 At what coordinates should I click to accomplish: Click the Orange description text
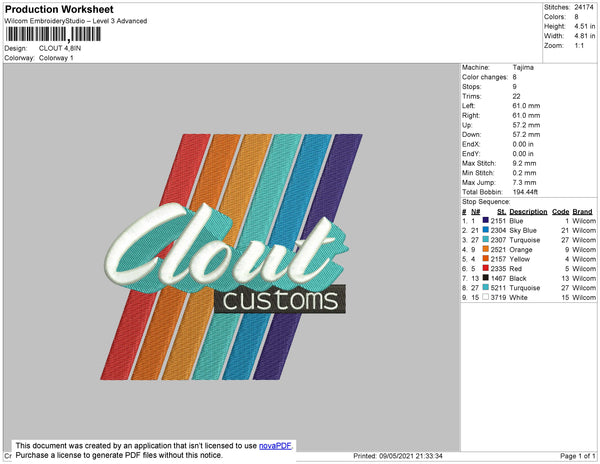(521, 249)
